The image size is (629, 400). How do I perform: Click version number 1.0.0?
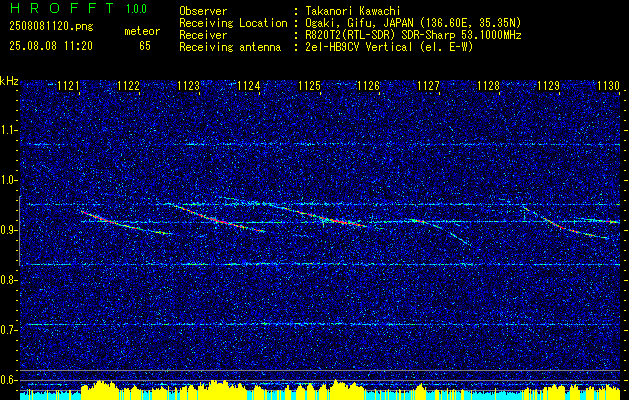tap(136, 9)
